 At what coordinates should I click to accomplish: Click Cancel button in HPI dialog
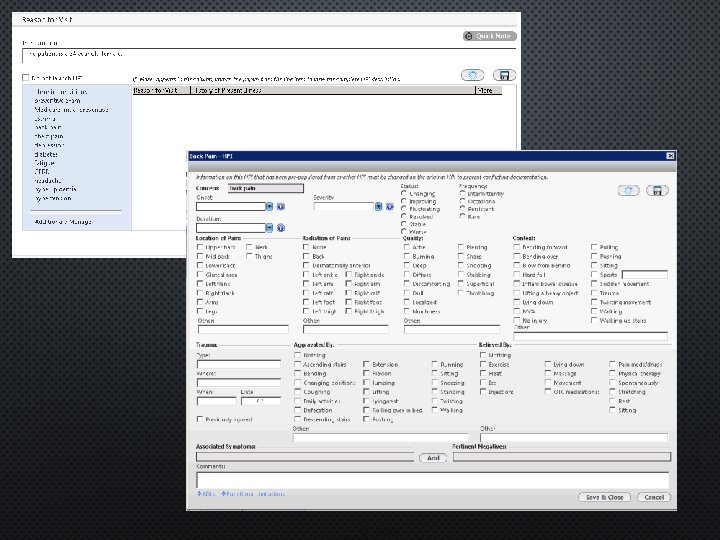click(654, 497)
